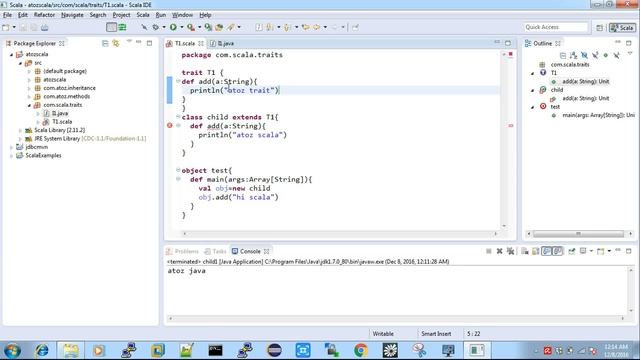Toggle the selected toolbar button before green arrows
Viewport: 640px width, 360px height.
pos(111,27)
